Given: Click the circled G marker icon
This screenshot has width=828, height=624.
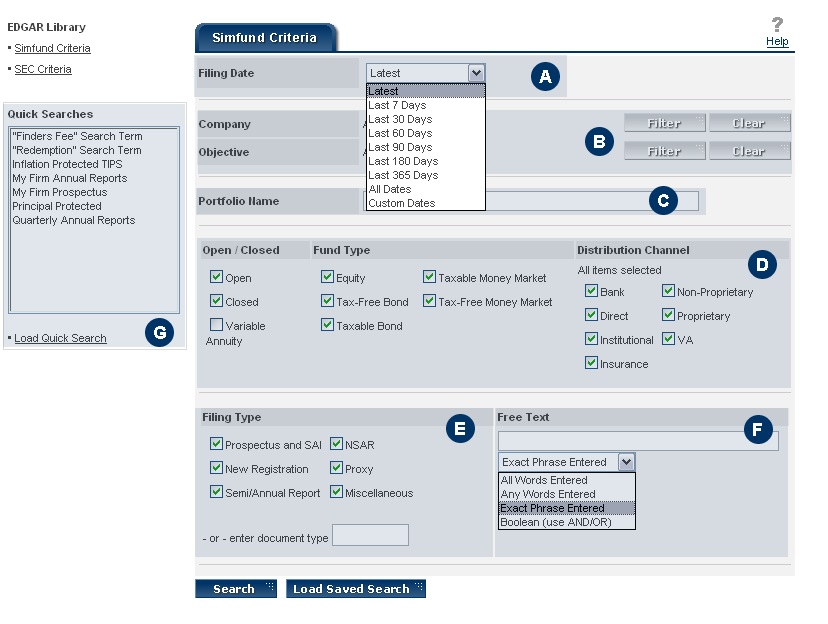Looking at the screenshot, I should (158, 334).
